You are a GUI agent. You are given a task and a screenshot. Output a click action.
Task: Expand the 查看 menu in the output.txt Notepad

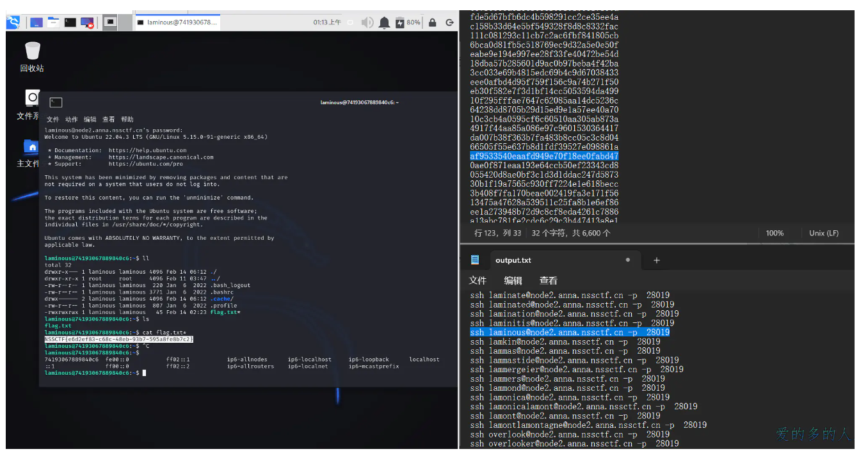pos(548,281)
